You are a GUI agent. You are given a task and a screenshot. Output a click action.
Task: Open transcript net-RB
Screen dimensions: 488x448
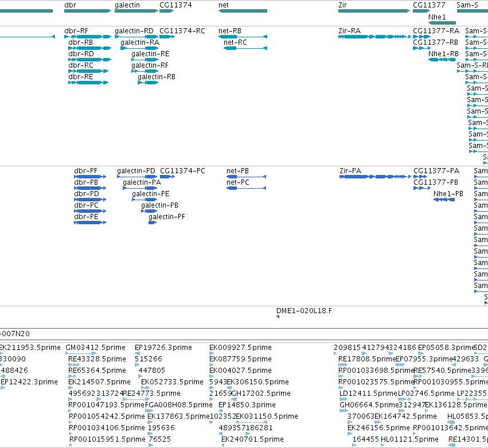pos(230,31)
